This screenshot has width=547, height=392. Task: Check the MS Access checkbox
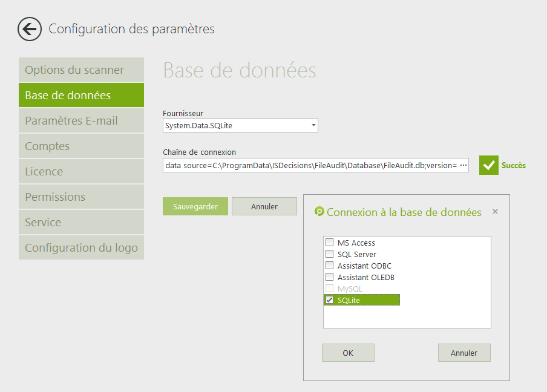(x=330, y=243)
